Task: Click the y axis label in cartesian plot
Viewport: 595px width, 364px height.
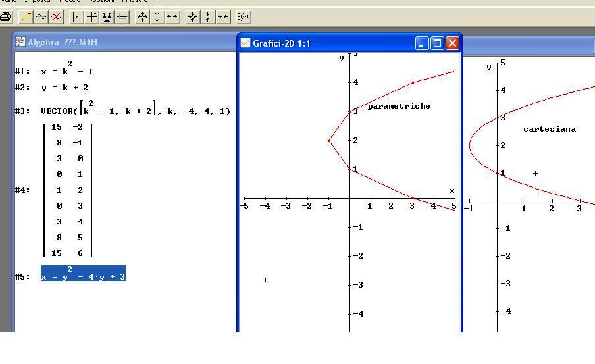Action: coord(489,68)
